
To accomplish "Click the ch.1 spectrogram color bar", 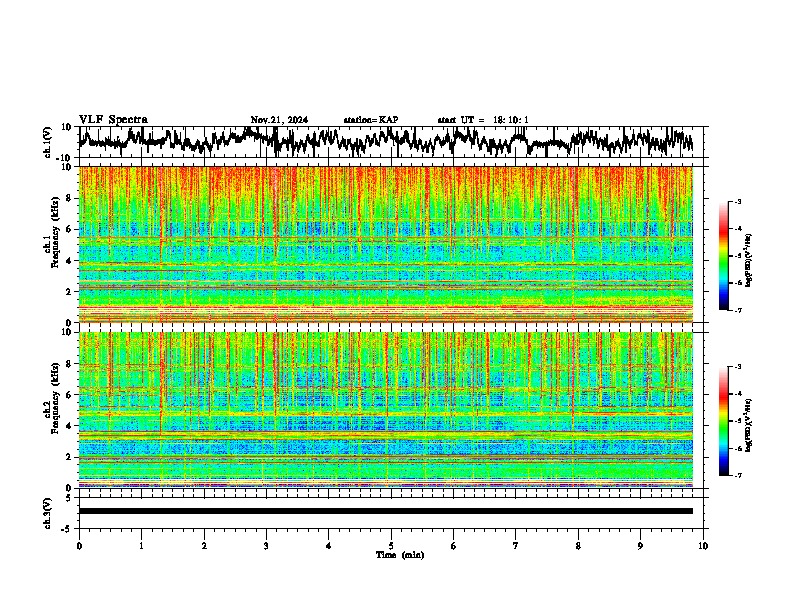I will tap(723, 256).
